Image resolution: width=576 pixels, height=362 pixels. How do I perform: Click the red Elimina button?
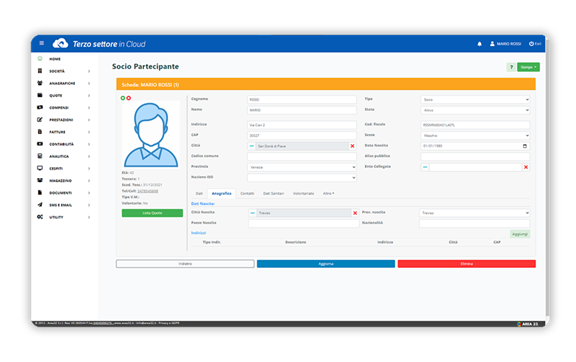[x=467, y=264]
